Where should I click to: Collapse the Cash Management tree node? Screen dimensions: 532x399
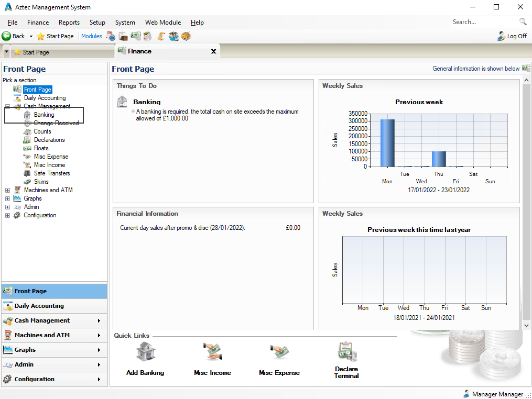7,106
